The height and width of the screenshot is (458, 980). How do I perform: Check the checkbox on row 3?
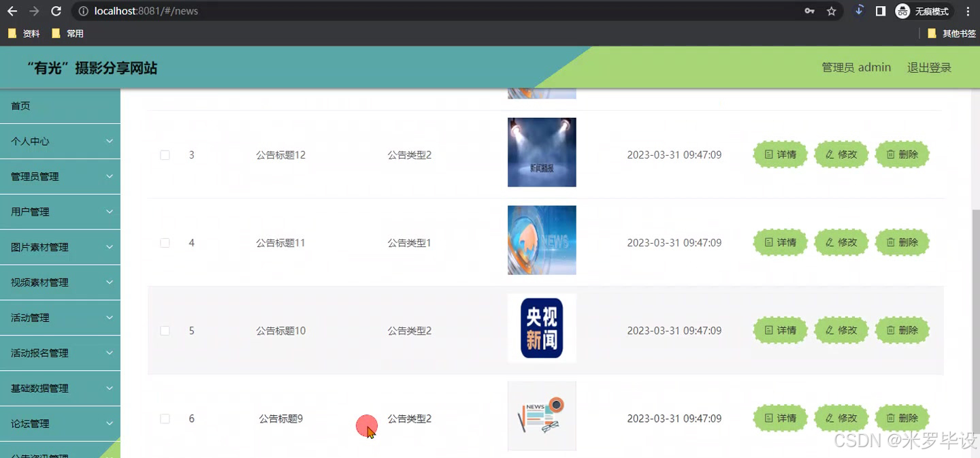coord(165,154)
